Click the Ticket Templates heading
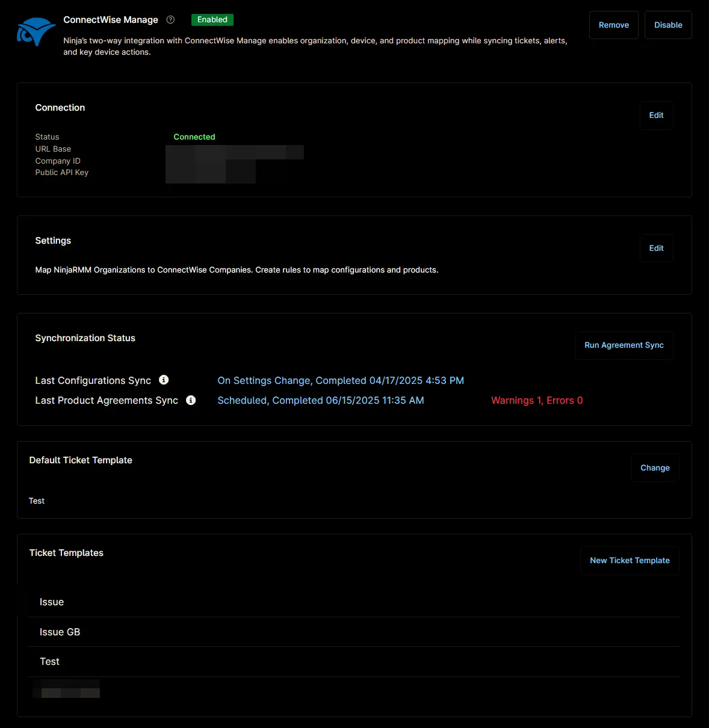Screen dimensions: 709x728 [66, 553]
